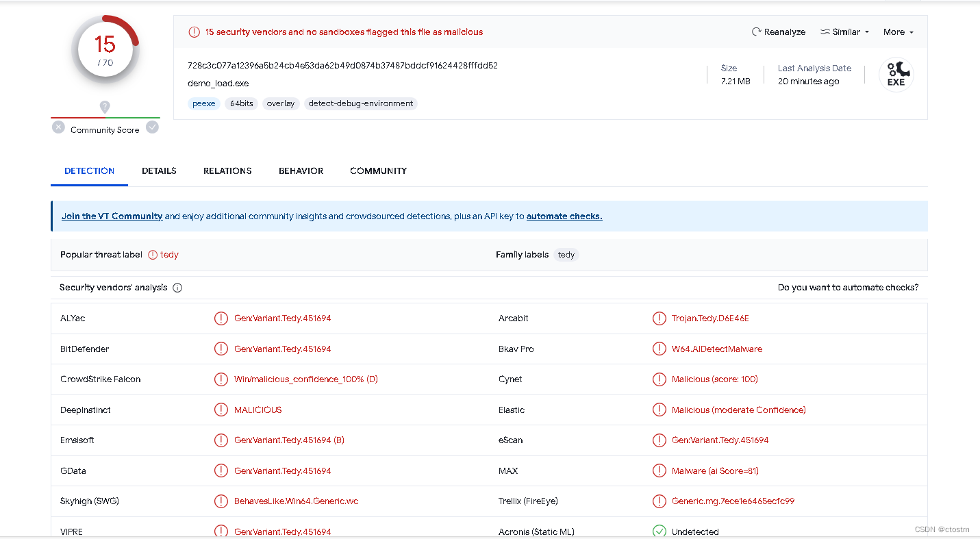Click BehavesLike.Win64.Generic.wc result text

coord(297,501)
